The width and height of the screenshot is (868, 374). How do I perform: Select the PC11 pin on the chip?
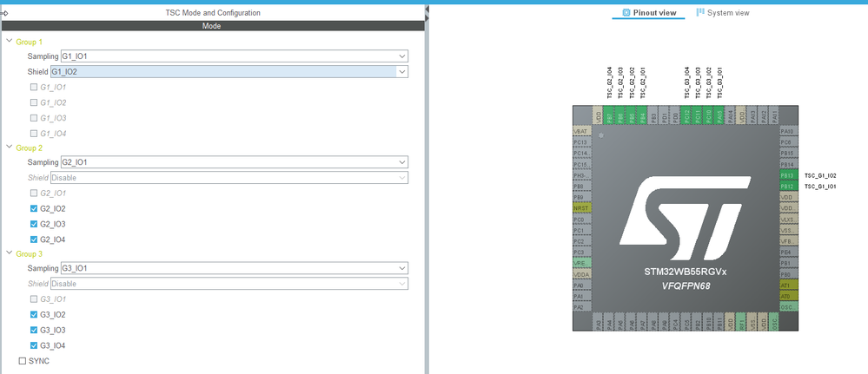coord(697,115)
